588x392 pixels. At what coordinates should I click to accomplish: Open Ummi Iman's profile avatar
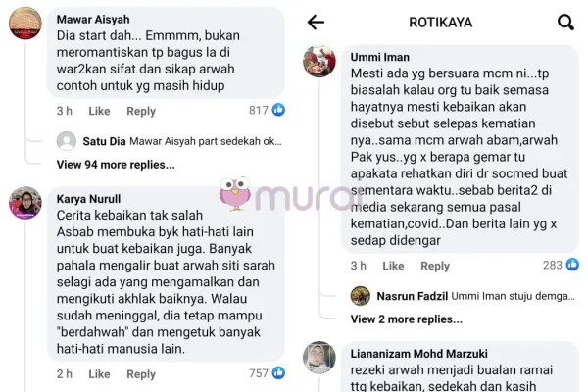click(x=319, y=61)
